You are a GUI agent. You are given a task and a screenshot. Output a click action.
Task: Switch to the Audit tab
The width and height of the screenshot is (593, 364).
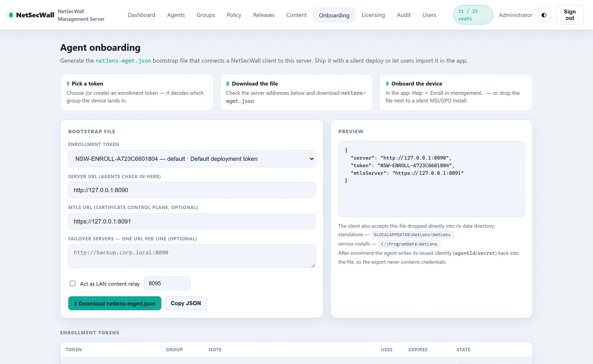pos(404,15)
